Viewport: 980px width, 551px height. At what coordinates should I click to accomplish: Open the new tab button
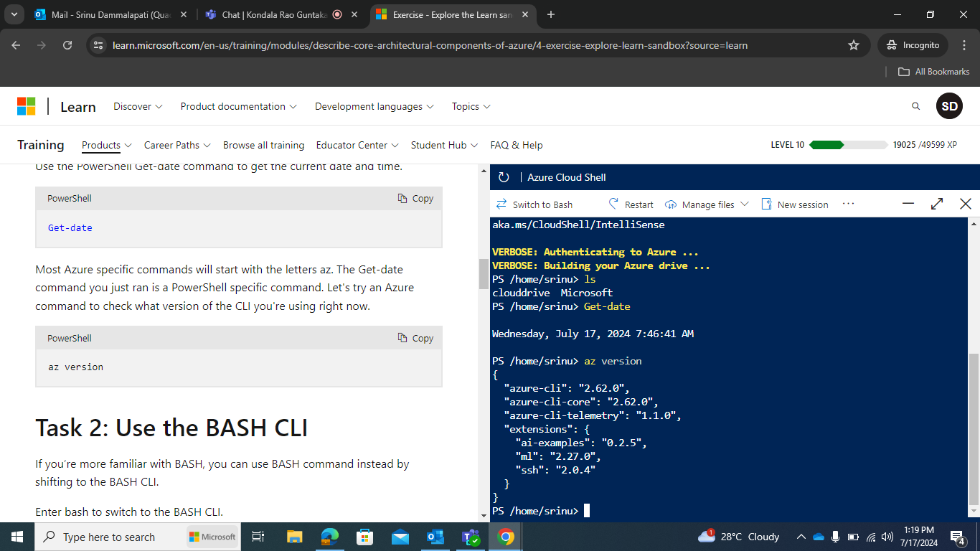[551, 14]
